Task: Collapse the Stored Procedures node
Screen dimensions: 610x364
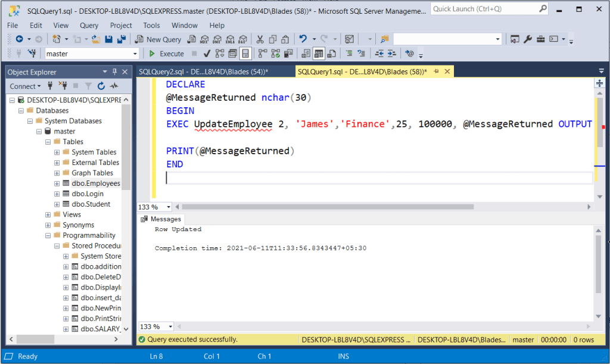Action: [57, 245]
